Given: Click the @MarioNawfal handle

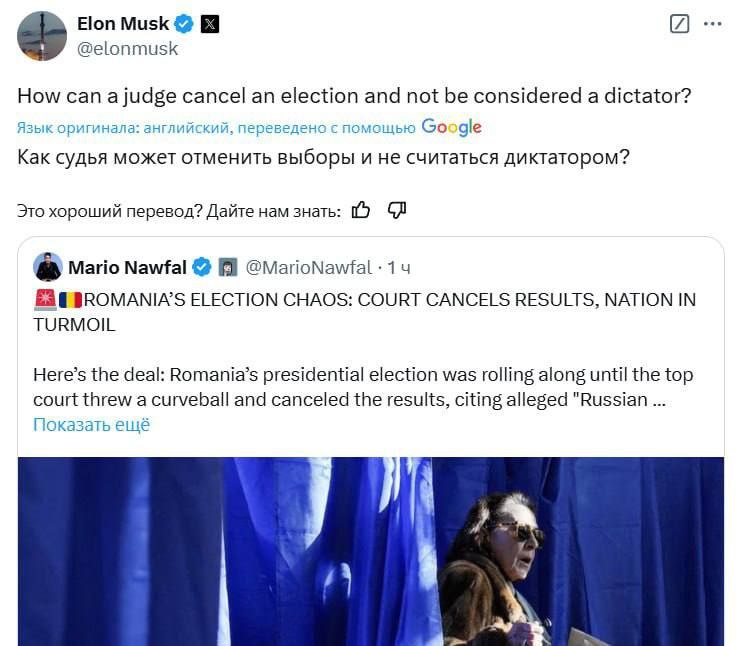Looking at the screenshot, I should 308,267.
